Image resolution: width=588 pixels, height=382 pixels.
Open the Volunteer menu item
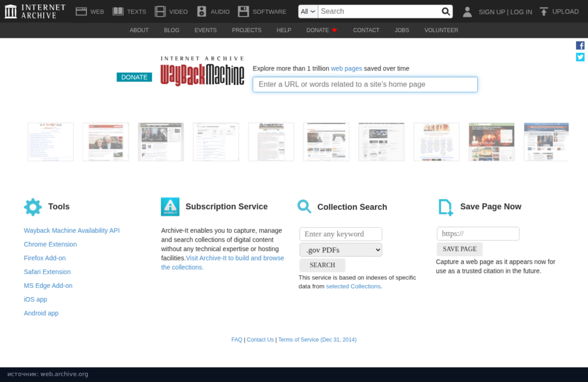[x=441, y=30]
